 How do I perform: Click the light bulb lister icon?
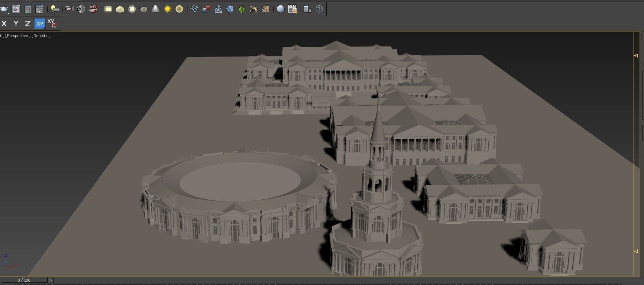point(55,9)
